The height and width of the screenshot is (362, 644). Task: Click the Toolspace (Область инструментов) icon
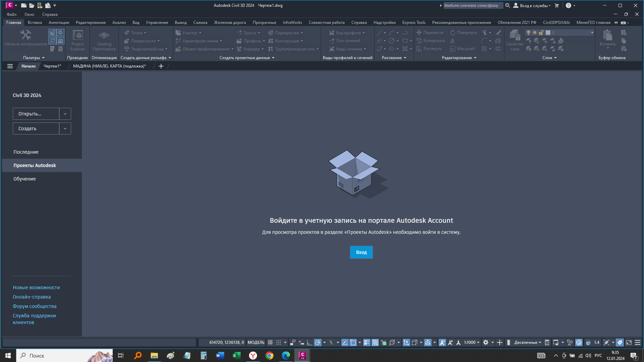[25, 34]
